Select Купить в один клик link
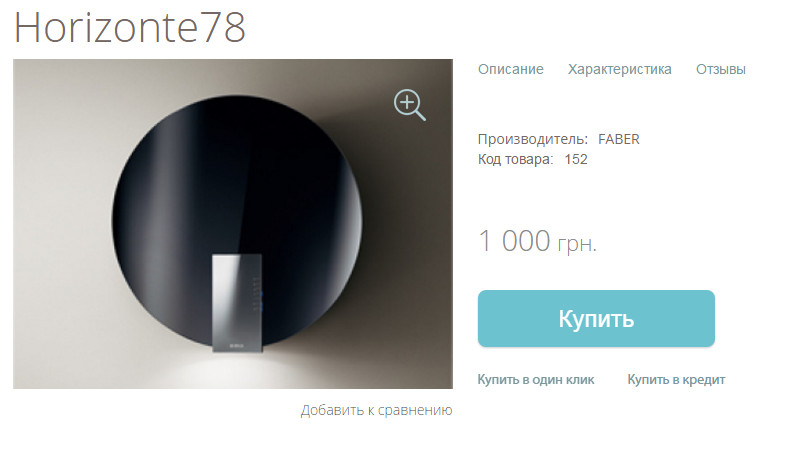806x470 pixels. [x=536, y=379]
